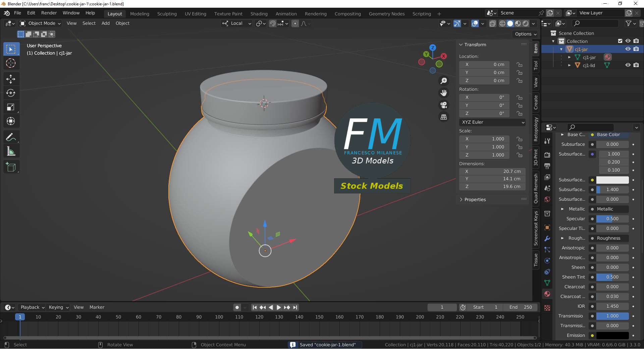Open the Modifier properties wrench tab
Screen dimensions: 644x349
pos(547,238)
